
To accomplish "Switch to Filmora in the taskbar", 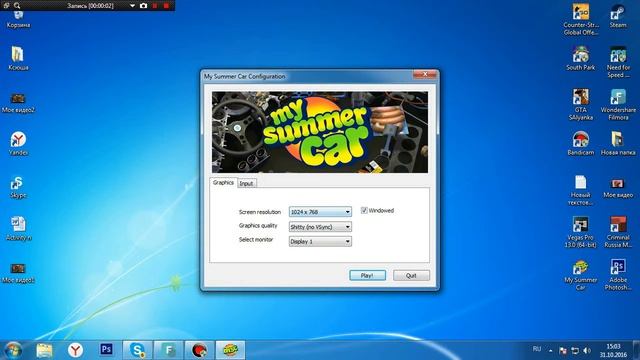I will [x=169, y=350].
